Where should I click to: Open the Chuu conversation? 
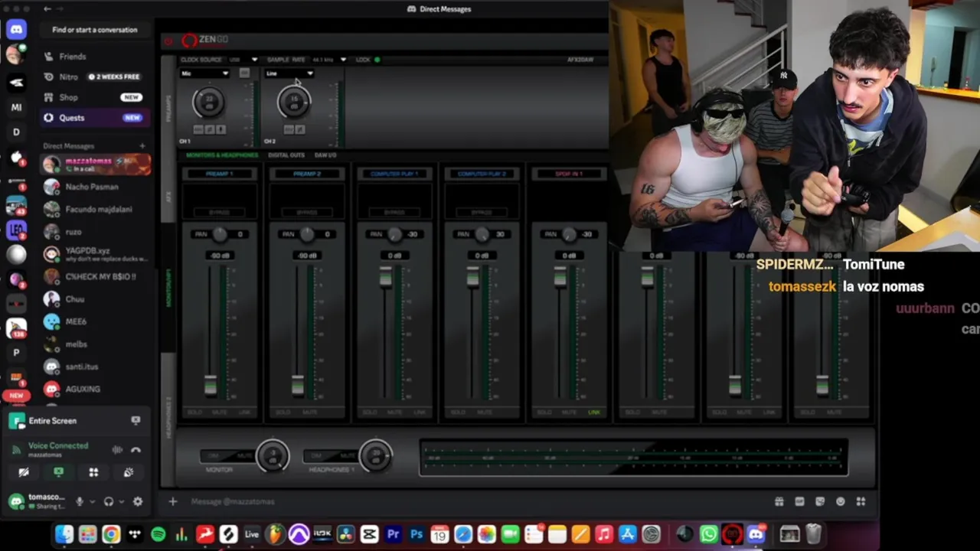(x=95, y=299)
